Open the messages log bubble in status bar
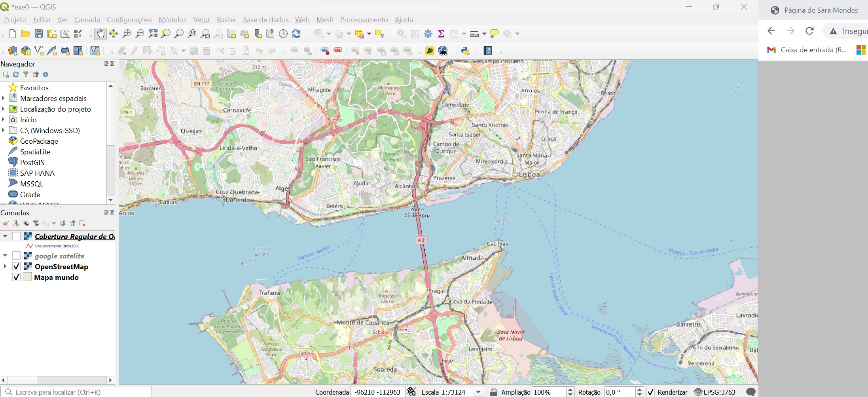The image size is (868, 397). click(x=750, y=392)
